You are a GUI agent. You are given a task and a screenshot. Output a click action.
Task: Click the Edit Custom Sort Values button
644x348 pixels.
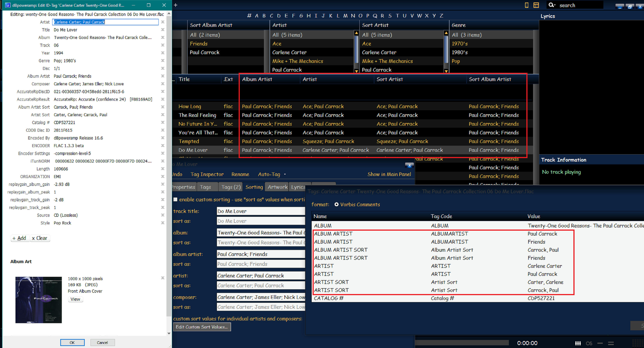202,327
